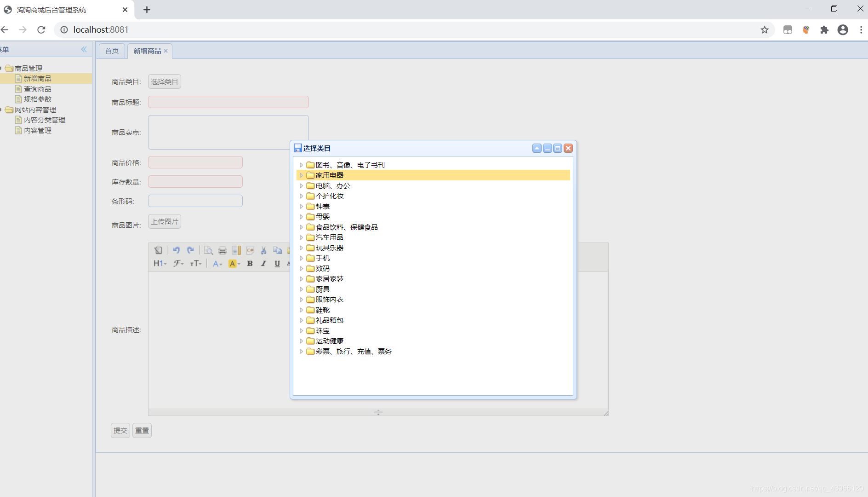Open the browser extensions puzzle icon
The height and width of the screenshot is (497, 868).
pos(824,30)
